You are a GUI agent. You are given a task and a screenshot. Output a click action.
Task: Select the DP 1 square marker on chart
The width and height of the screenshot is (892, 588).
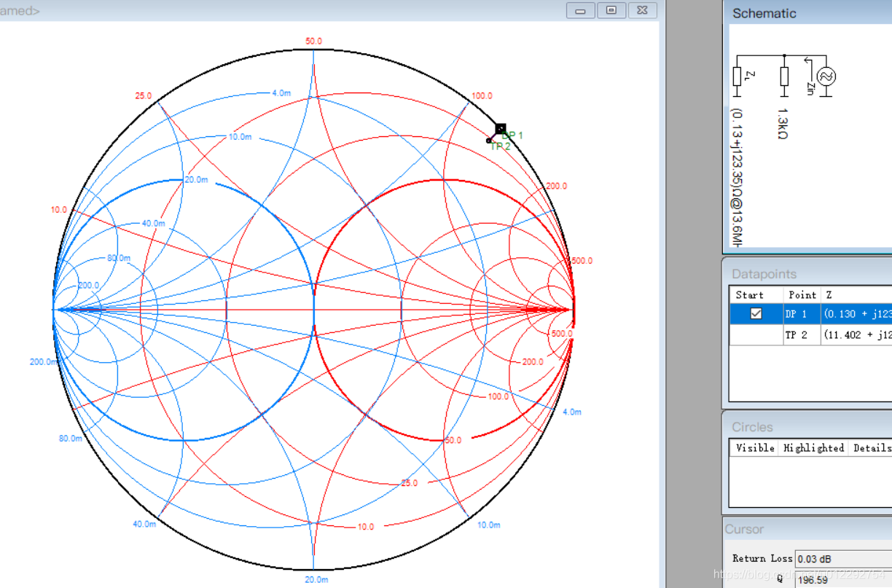coord(501,128)
